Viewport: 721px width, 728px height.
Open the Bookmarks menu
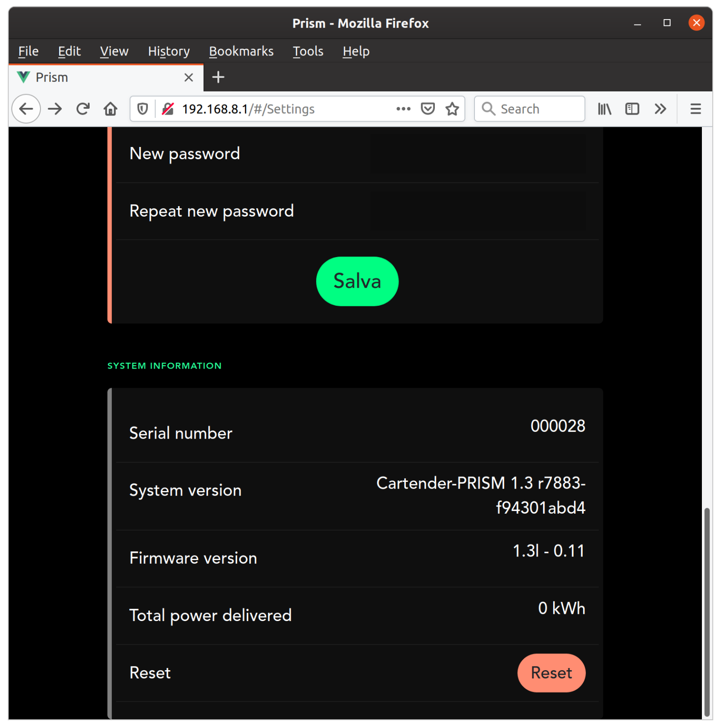(241, 51)
